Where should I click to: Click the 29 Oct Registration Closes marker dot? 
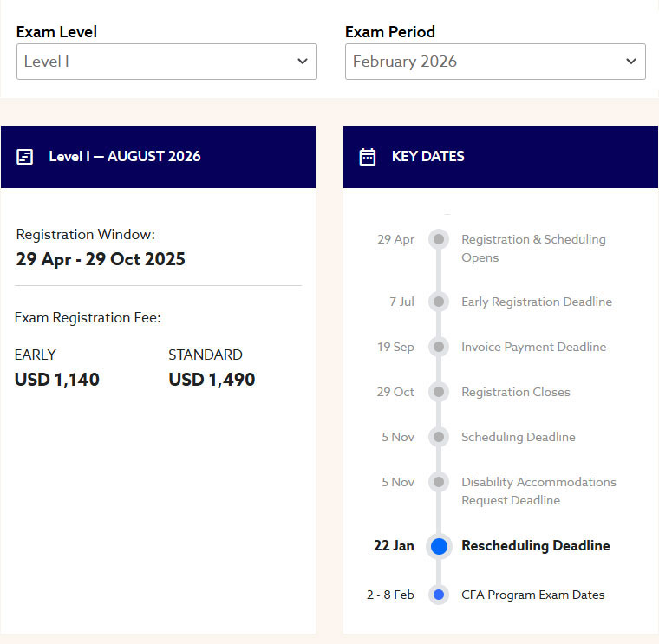coord(439,392)
